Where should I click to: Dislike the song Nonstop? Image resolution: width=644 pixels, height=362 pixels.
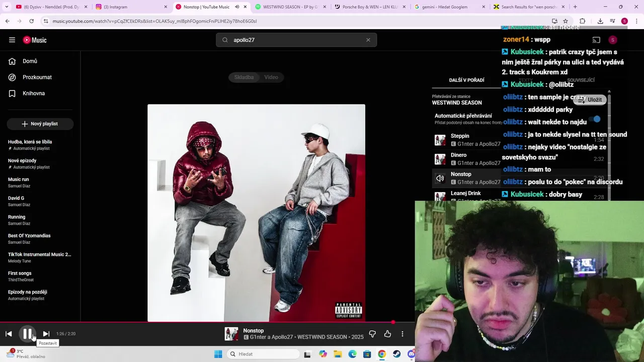(372, 334)
